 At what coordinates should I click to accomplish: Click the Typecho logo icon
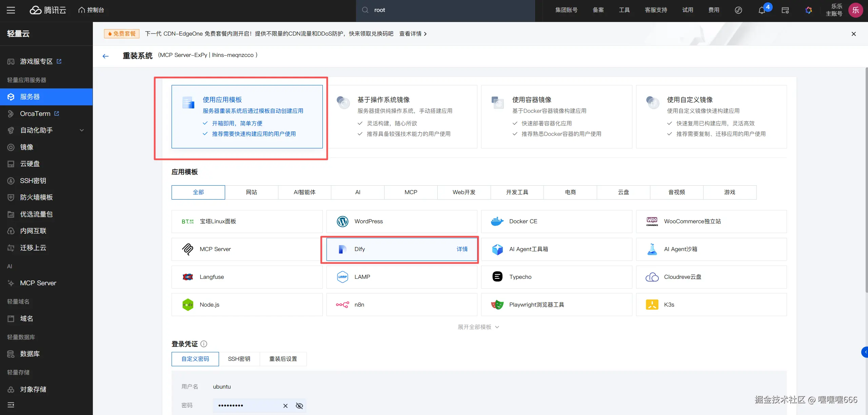(x=497, y=277)
